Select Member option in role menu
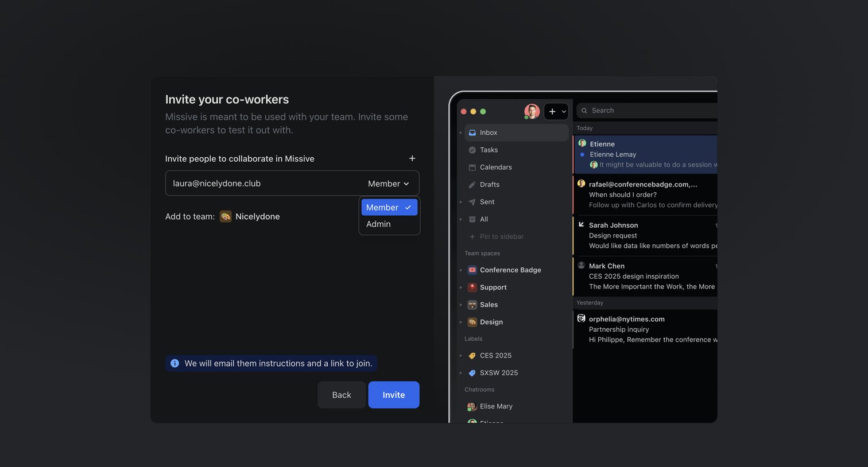 (x=389, y=207)
